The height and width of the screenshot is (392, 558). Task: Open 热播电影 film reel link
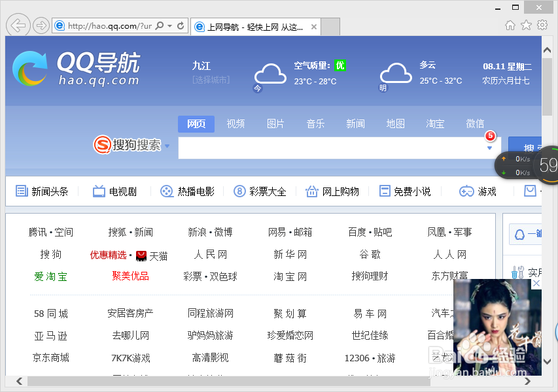(187, 191)
